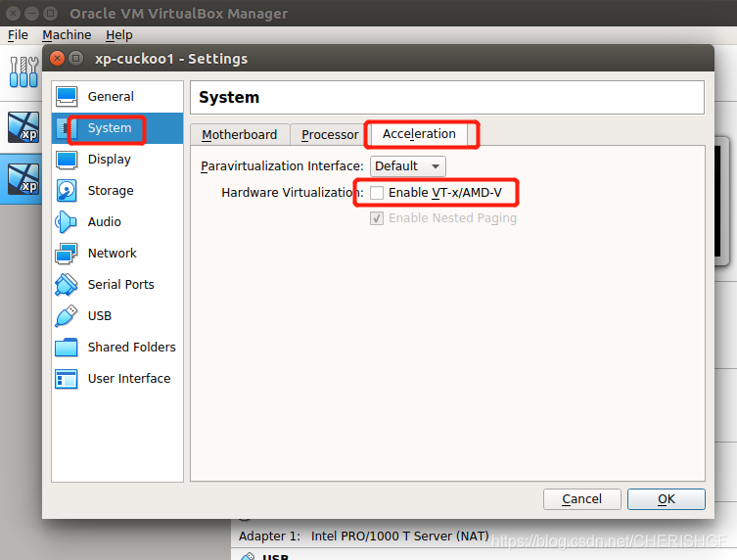737x560 pixels.
Task: Open Network adapters icon
Action: pos(67,254)
